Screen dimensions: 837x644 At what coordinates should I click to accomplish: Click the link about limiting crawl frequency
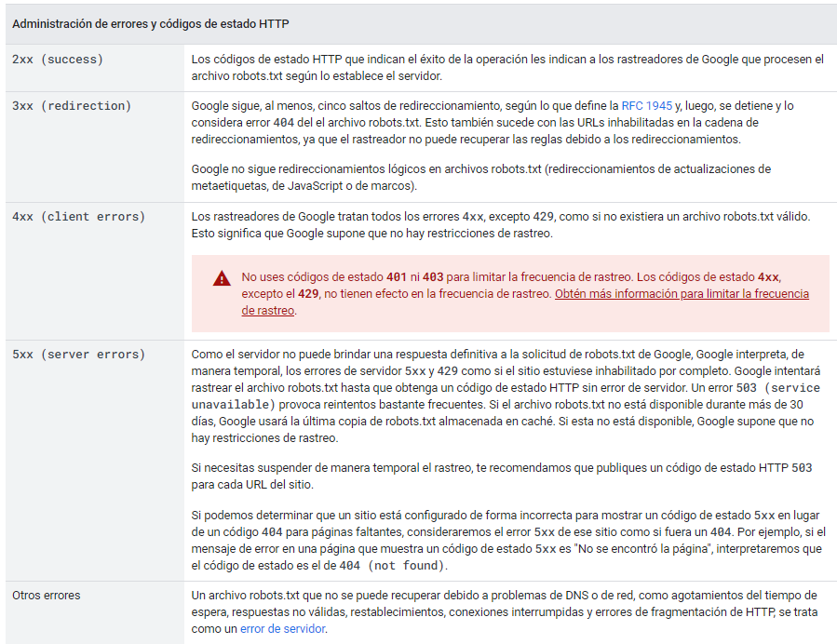[x=681, y=294]
